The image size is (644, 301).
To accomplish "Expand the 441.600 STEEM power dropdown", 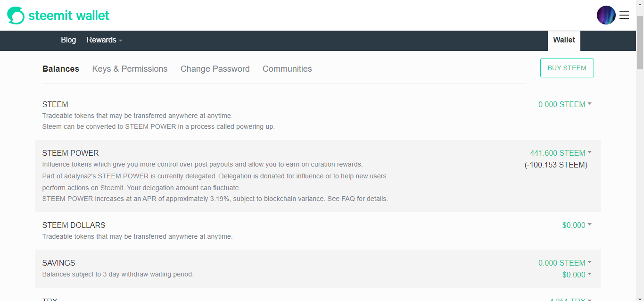I will (x=561, y=153).
